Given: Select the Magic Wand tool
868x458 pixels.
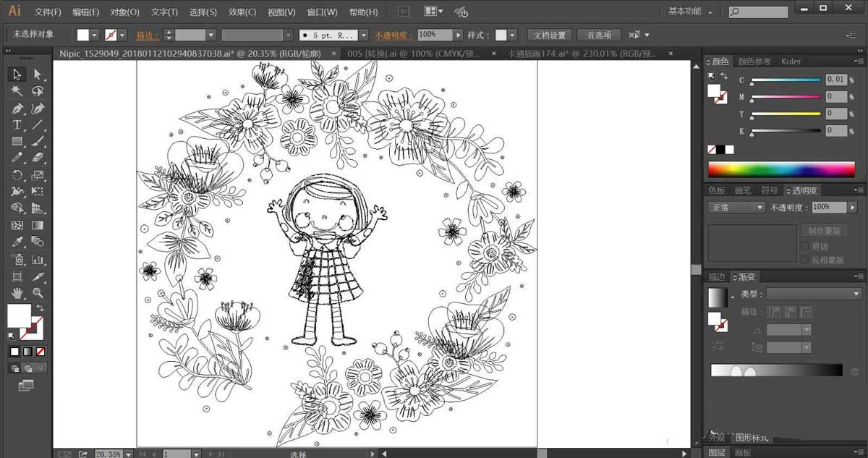Looking at the screenshot, I should tap(17, 91).
